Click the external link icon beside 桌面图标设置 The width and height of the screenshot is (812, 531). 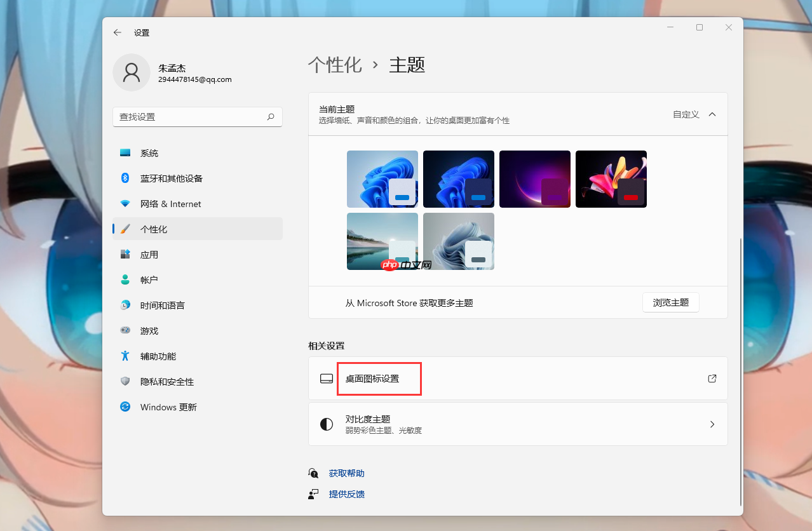(x=712, y=378)
